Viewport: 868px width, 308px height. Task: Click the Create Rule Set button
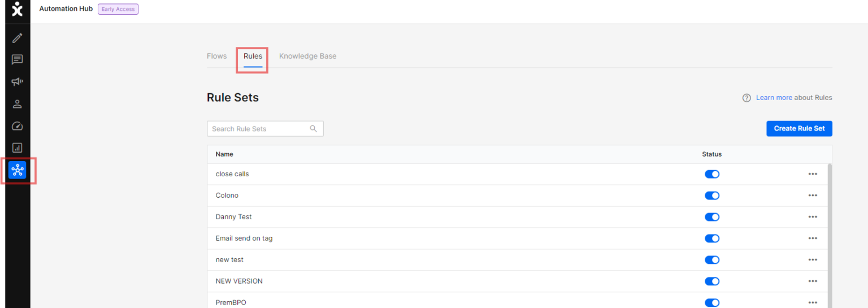799,128
